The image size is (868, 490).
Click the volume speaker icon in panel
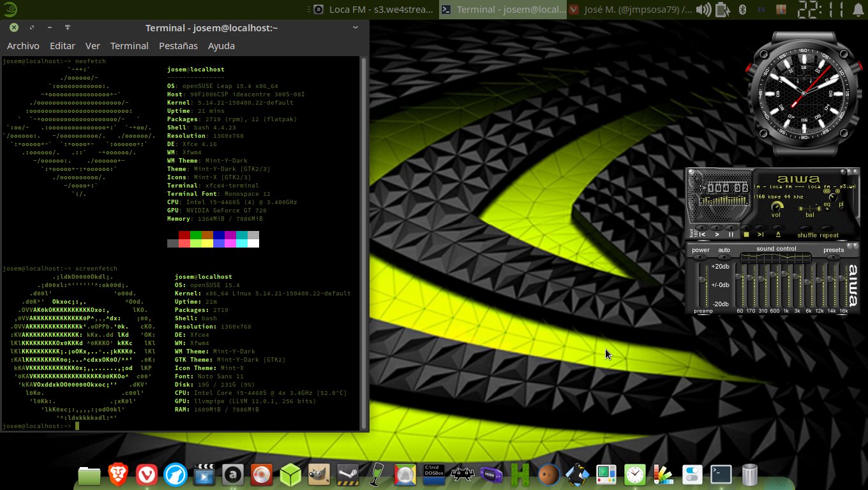(x=703, y=10)
